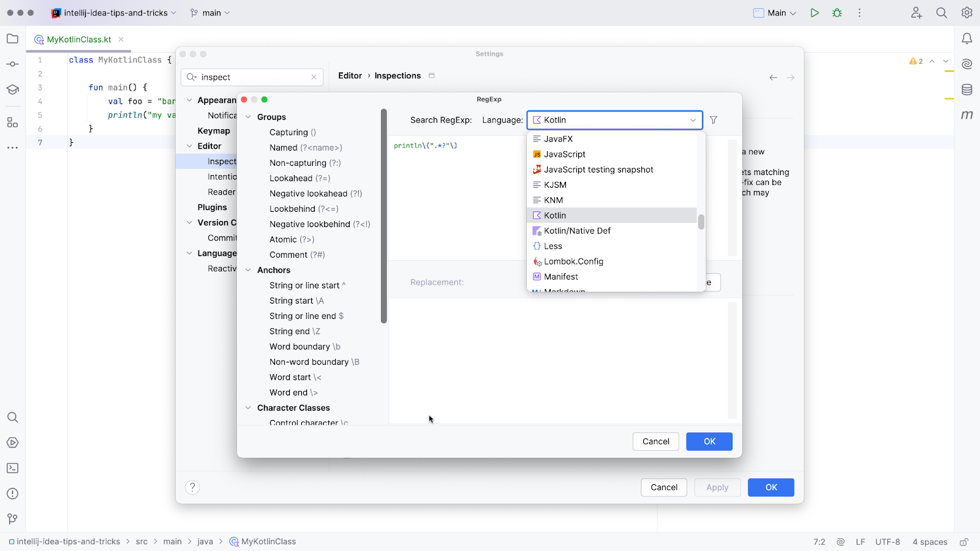This screenshot has height=551, width=980.
Task: Close the MyKotlinClass.kt tab
Action: 121,39
